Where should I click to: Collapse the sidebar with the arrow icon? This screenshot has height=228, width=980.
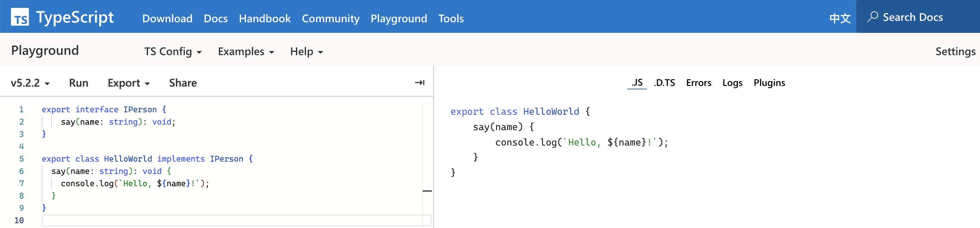click(x=420, y=83)
